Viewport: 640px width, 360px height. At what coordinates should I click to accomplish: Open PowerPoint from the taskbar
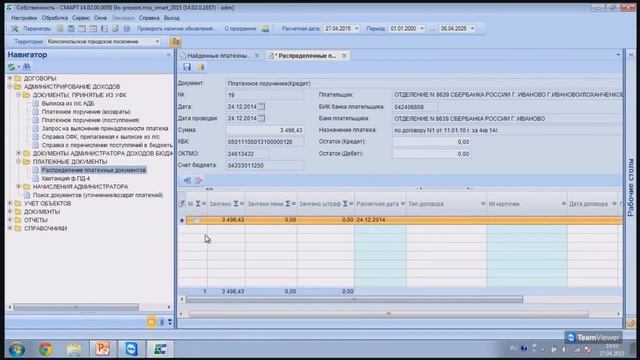102,349
